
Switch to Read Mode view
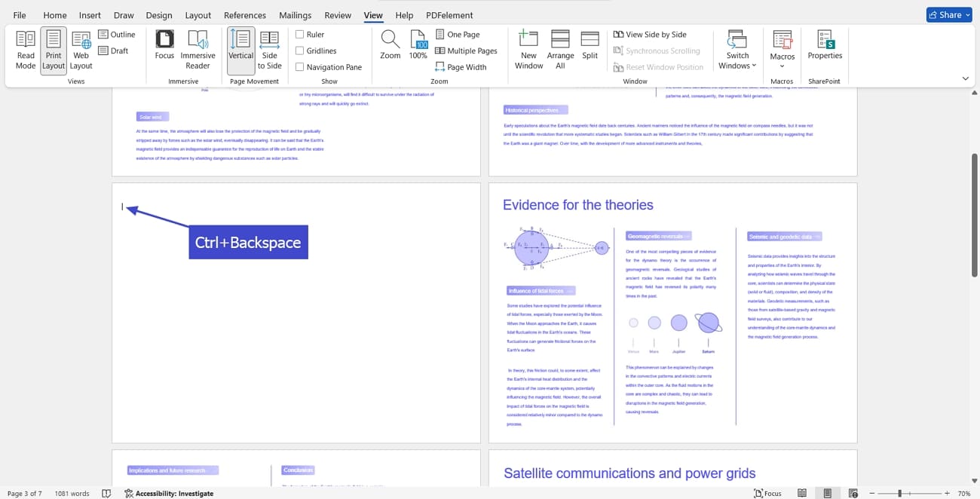coord(26,51)
